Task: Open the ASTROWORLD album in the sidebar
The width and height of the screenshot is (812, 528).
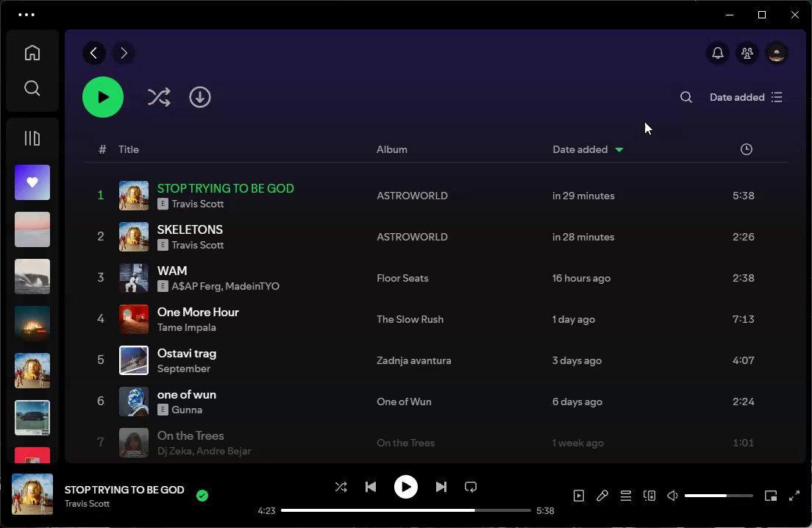Action: coord(32,371)
